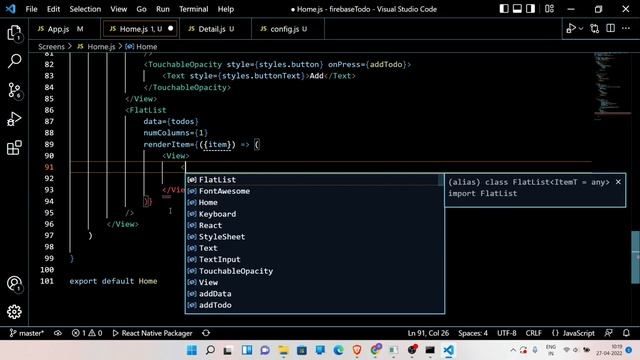The height and width of the screenshot is (360, 640).
Task: Click the publish to cloud status icon
Action: point(58,333)
